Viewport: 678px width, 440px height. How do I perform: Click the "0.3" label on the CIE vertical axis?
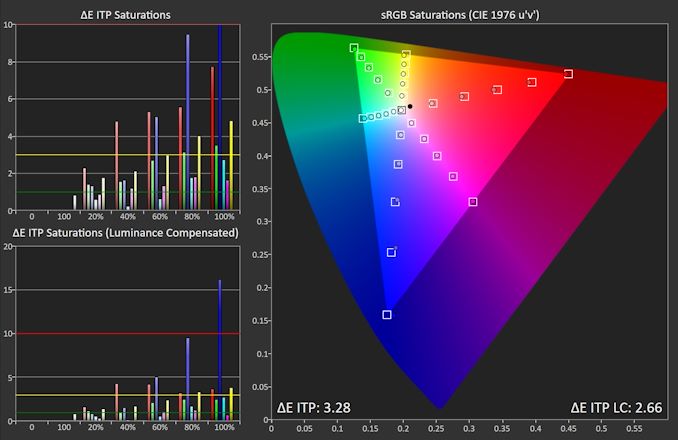tap(260, 222)
